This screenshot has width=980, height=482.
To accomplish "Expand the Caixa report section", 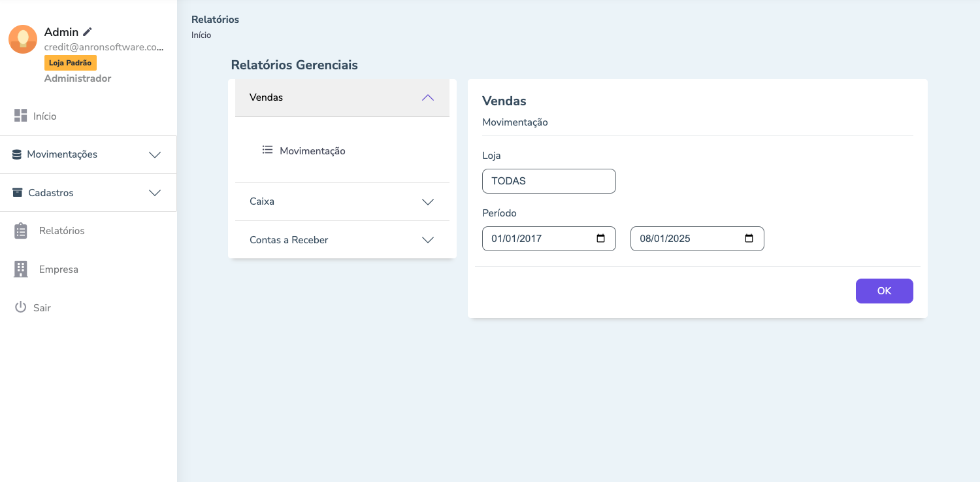I will coord(428,202).
